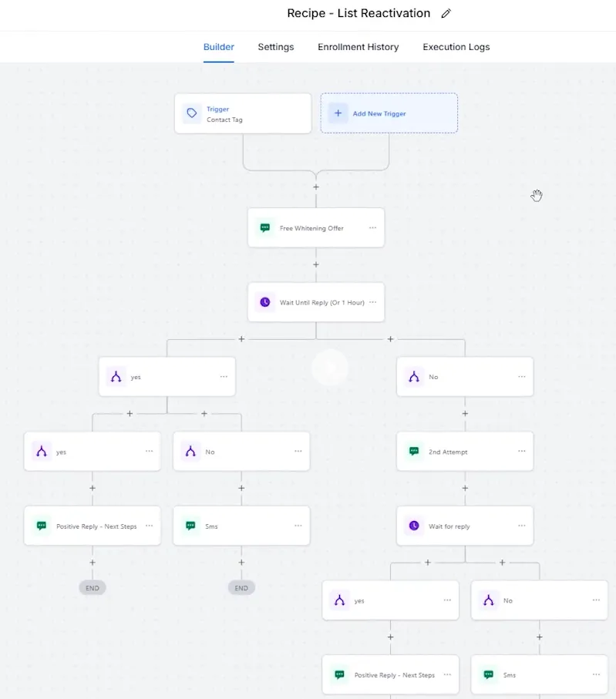
Task: Go to the Enrollment History tab
Action: pos(358,47)
